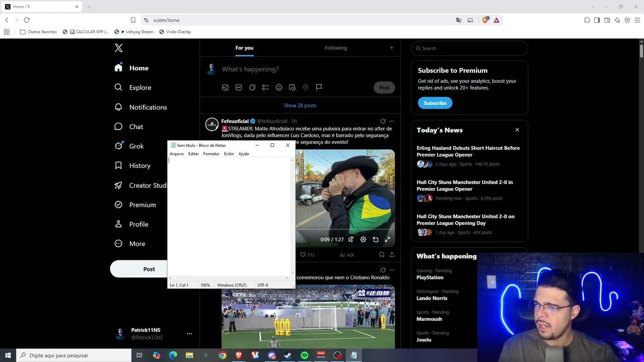Add a GIF to the new post
Screen dimensions: 644x362
pyautogui.click(x=238, y=87)
